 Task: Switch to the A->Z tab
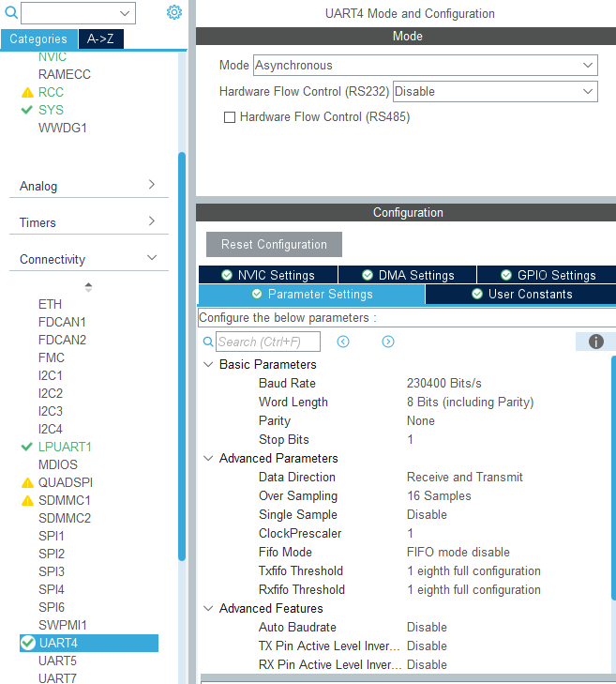(100, 39)
